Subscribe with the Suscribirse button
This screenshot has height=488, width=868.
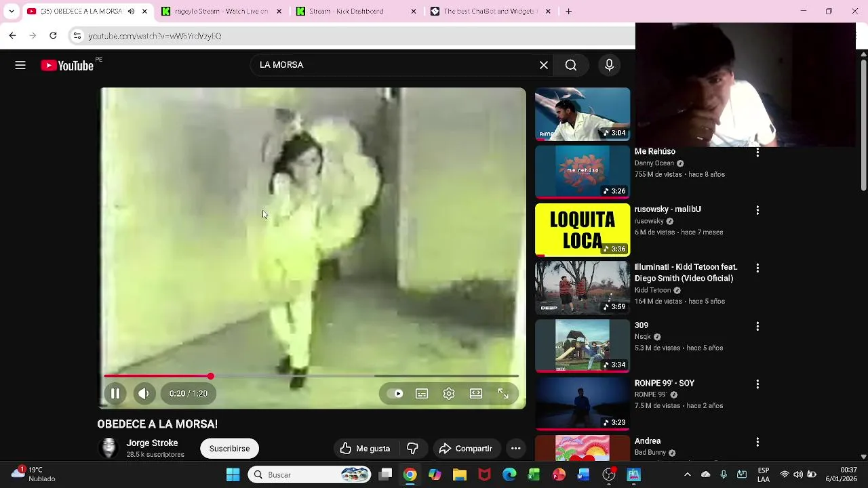pos(229,449)
